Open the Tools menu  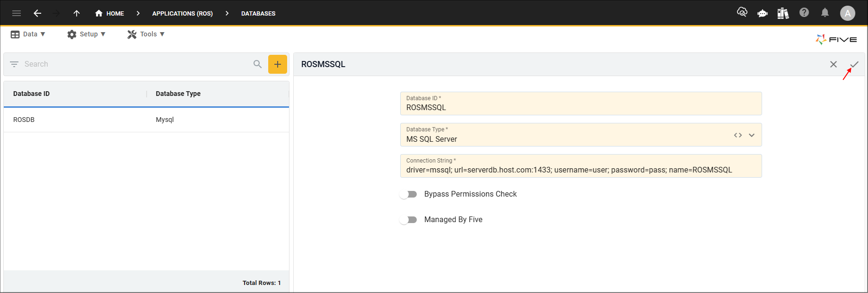click(x=146, y=34)
